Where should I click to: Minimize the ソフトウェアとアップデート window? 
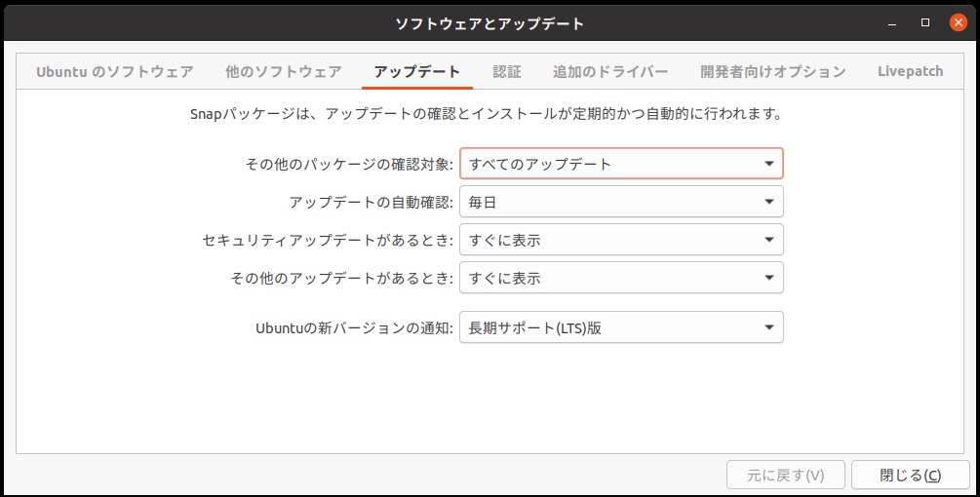[x=892, y=23]
